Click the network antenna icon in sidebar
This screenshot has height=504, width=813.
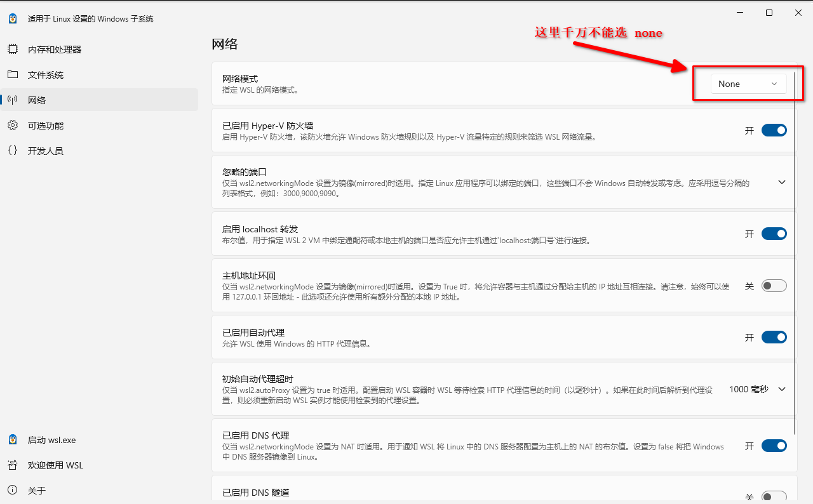(x=13, y=100)
